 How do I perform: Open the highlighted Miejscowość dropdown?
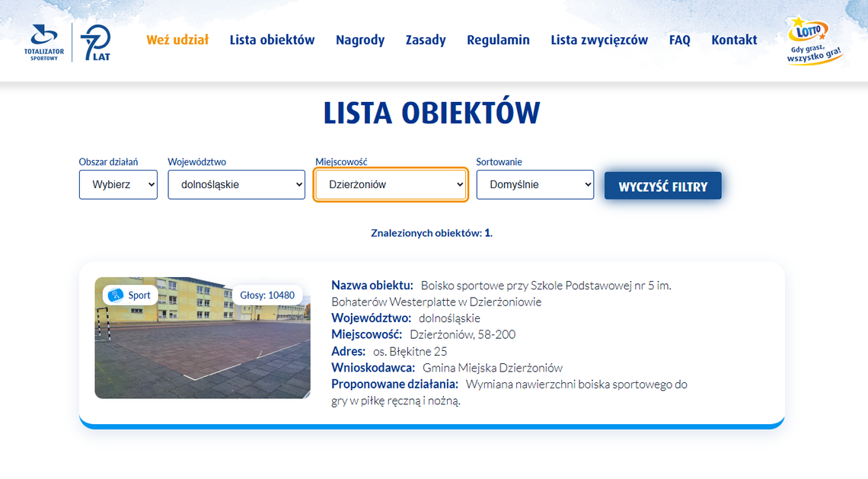[x=391, y=184]
